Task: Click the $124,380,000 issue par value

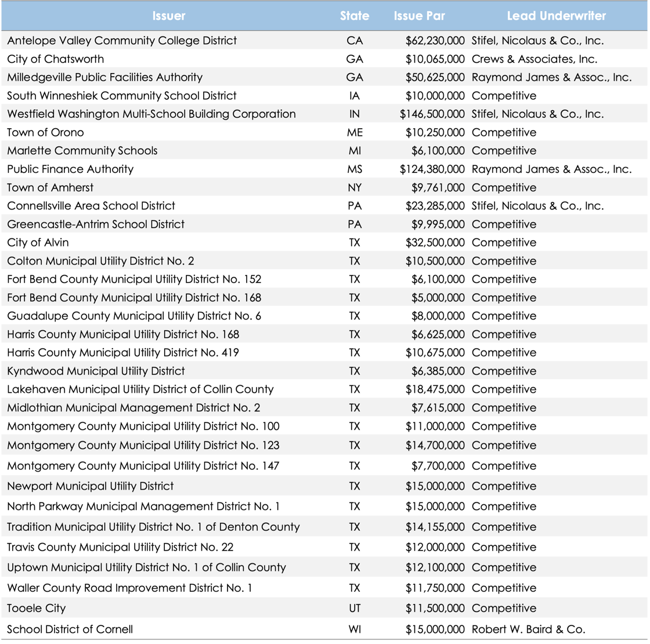Action: coord(432,169)
